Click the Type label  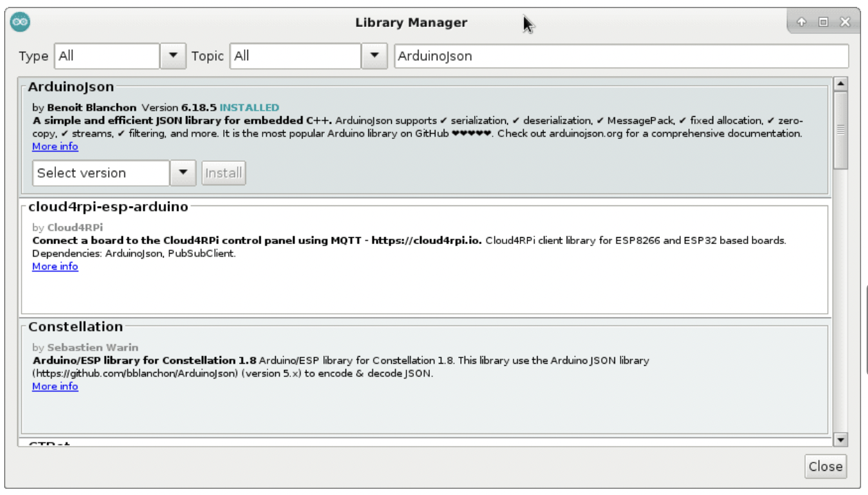(x=34, y=57)
